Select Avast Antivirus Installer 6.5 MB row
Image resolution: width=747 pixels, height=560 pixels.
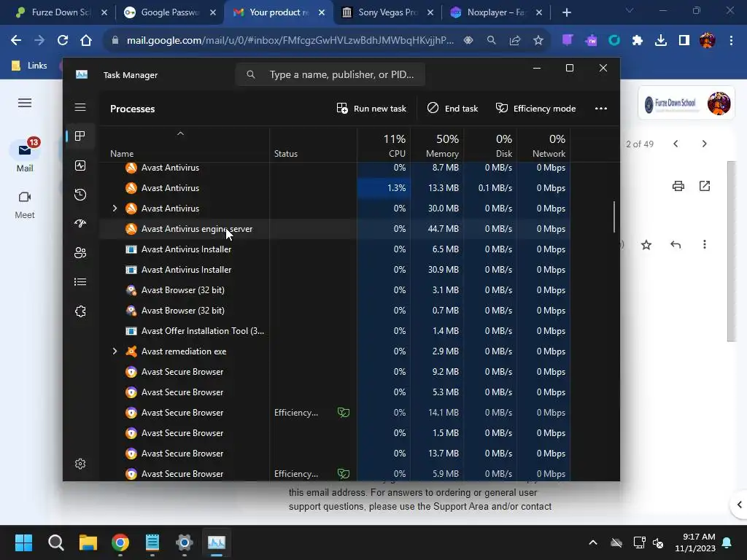point(335,249)
